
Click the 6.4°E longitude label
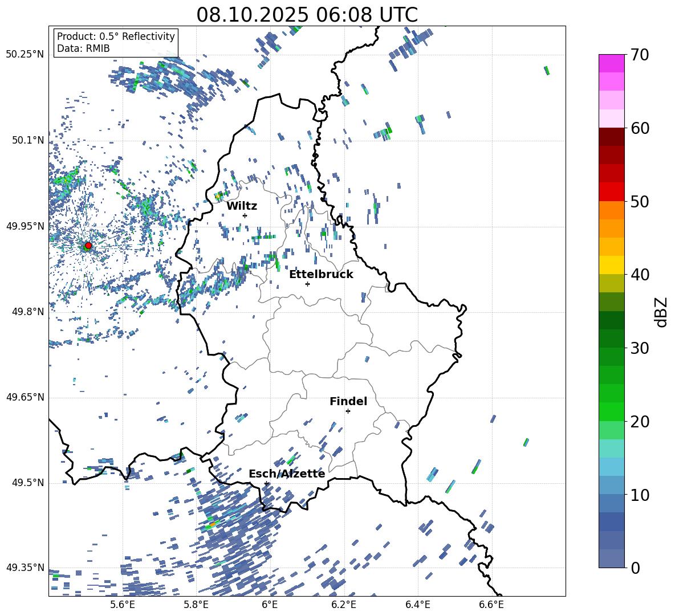pyautogui.click(x=417, y=605)
